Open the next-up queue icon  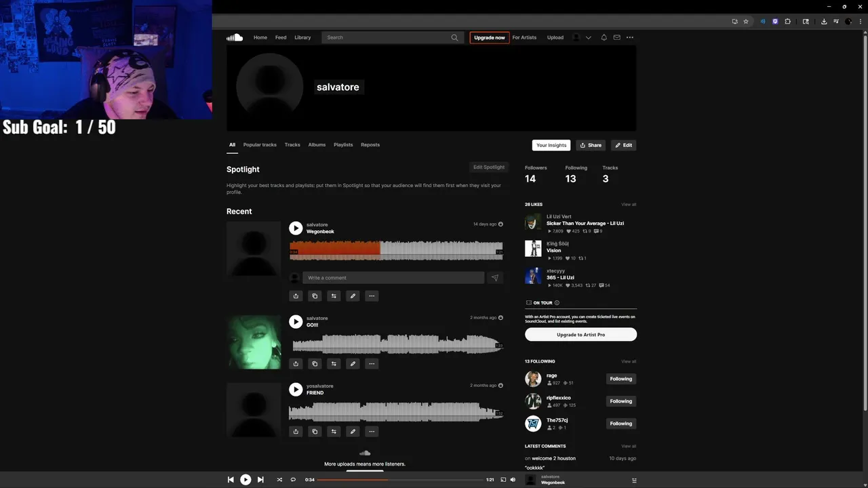click(x=634, y=480)
